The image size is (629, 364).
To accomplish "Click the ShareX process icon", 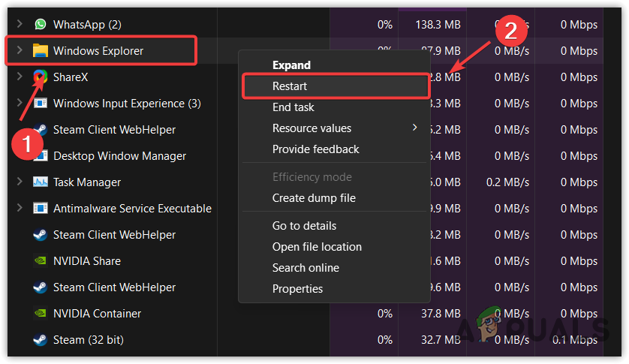I will click(41, 77).
